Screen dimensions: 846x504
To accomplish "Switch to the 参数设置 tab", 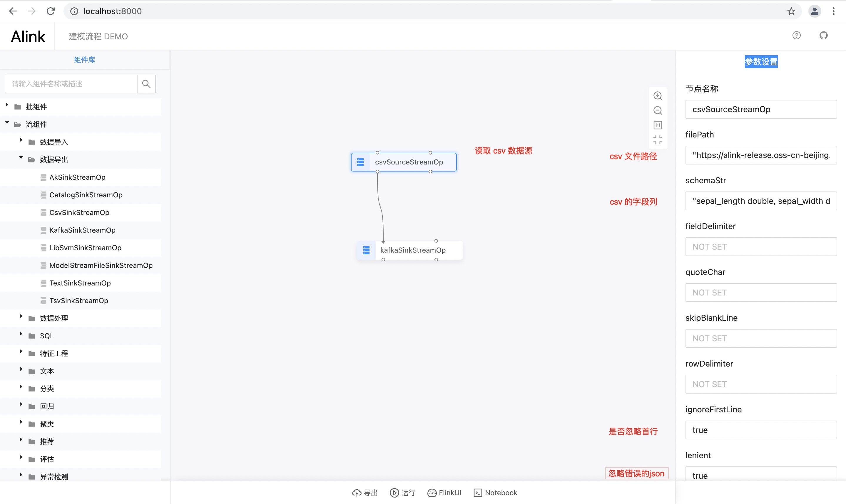I will (761, 61).
